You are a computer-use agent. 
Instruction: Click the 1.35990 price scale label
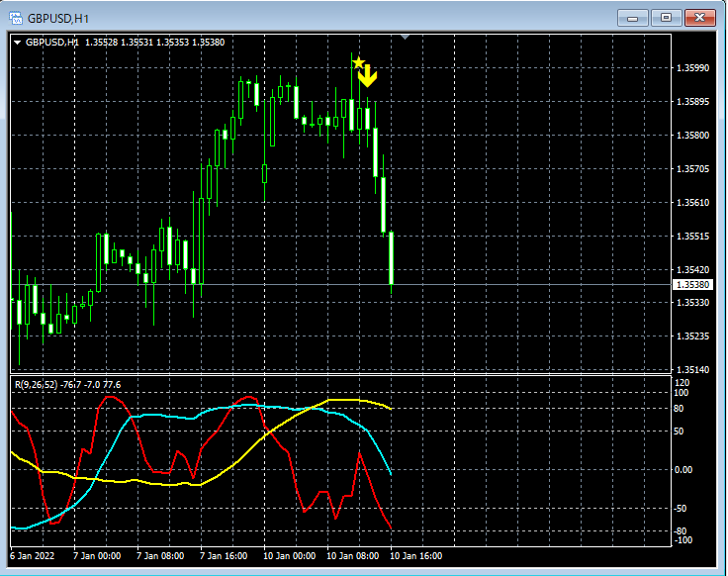point(692,68)
